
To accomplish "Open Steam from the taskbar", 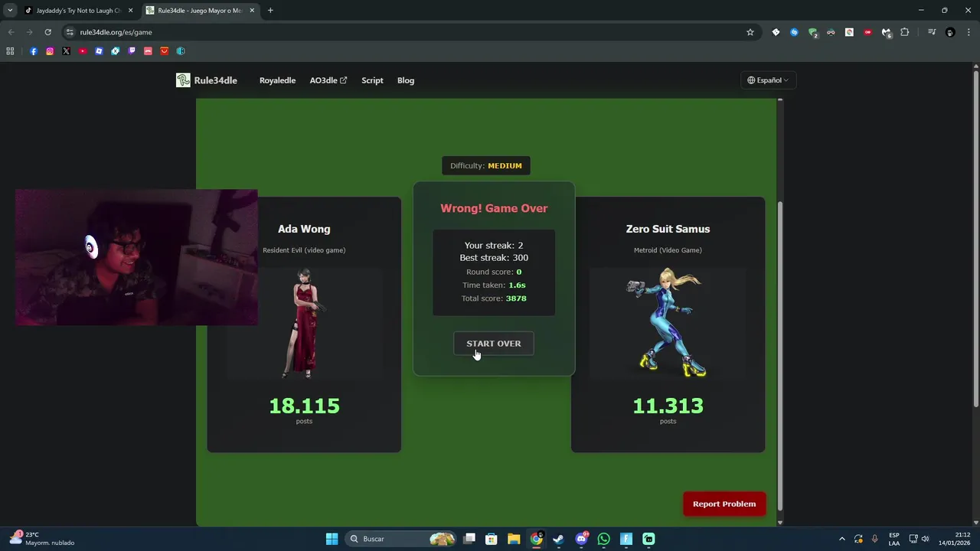I will pos(558,539).
